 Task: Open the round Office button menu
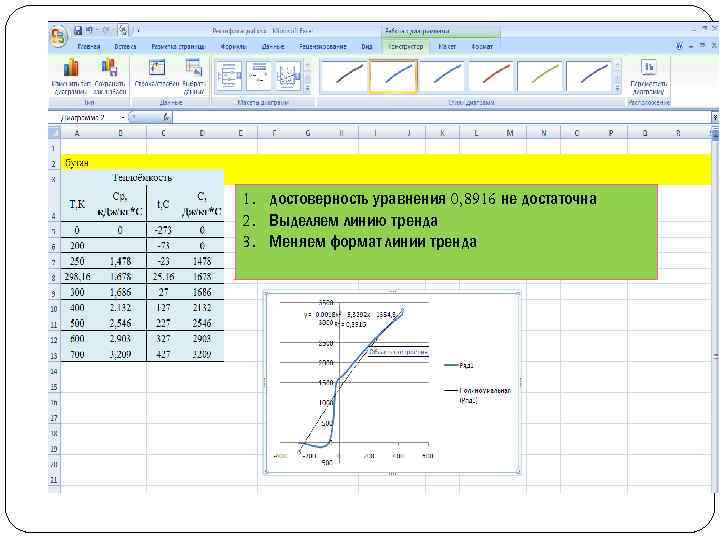pyautogui.click(x=58, y=35)
